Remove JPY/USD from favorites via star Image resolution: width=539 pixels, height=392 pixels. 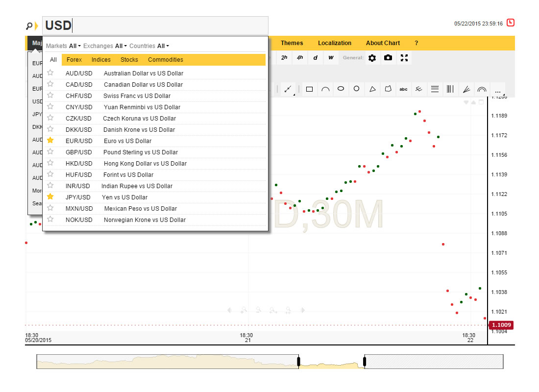50,197
